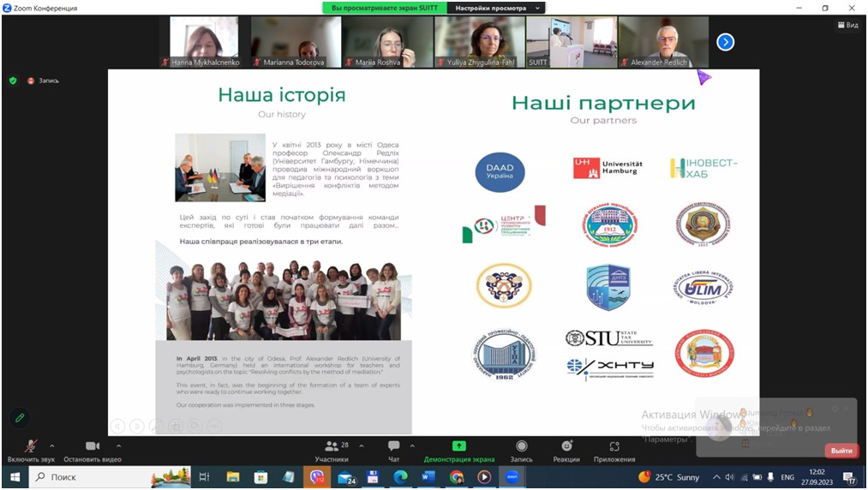Viewport: 868px width, 490px height.
Task: Open the 25°C Sunny weather widget
Action: 668,476
